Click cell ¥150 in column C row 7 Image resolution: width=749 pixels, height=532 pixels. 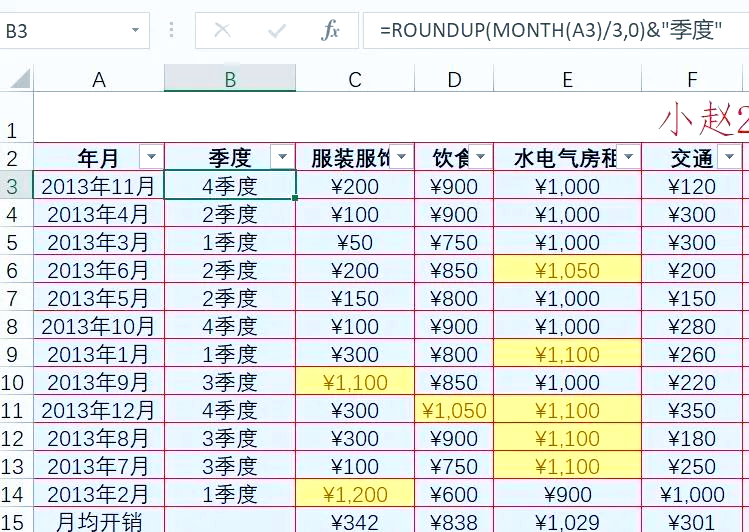(x=355, y=298)
